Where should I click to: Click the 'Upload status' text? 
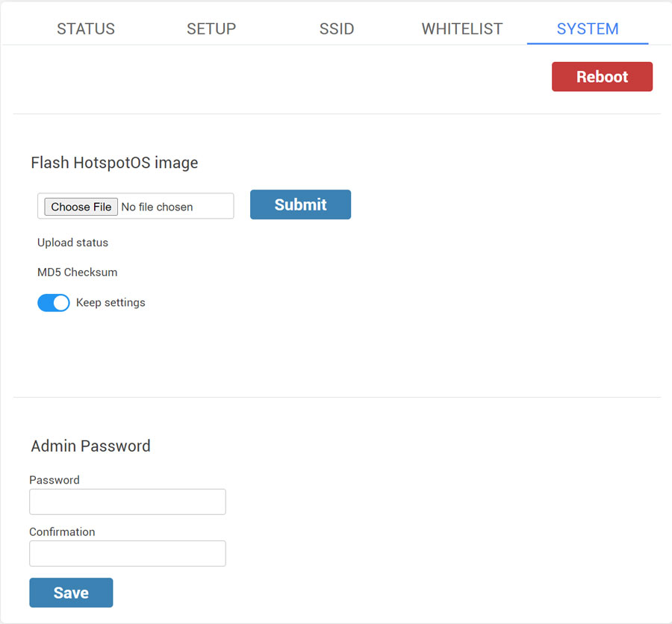pos(72,243)
